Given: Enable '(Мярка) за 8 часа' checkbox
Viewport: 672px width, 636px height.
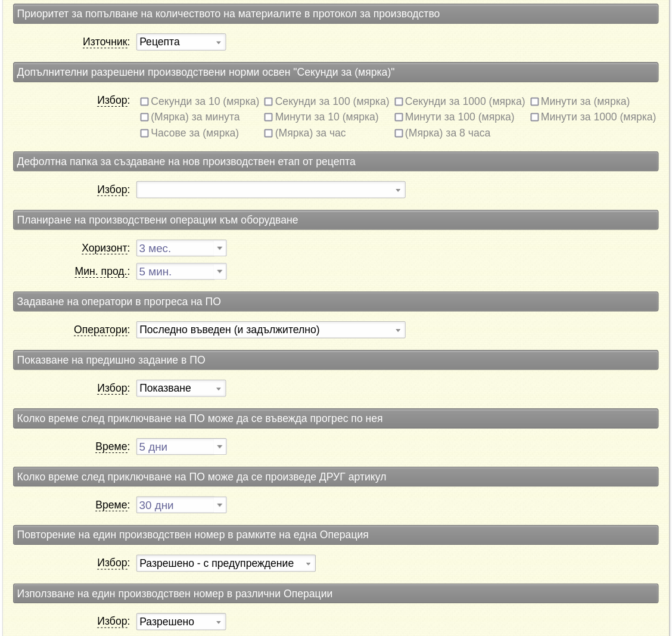Looking at the screenshot, I should pos(399,134).
